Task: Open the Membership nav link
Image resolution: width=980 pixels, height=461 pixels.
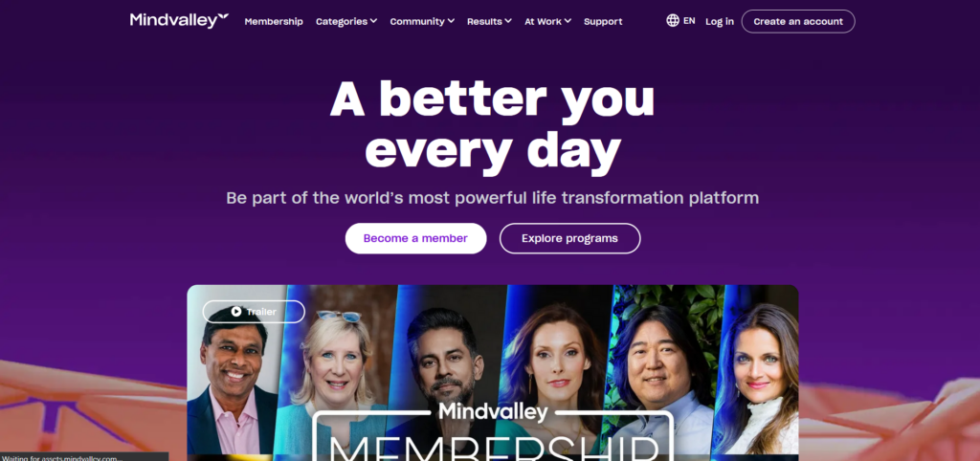Action: 274,21
